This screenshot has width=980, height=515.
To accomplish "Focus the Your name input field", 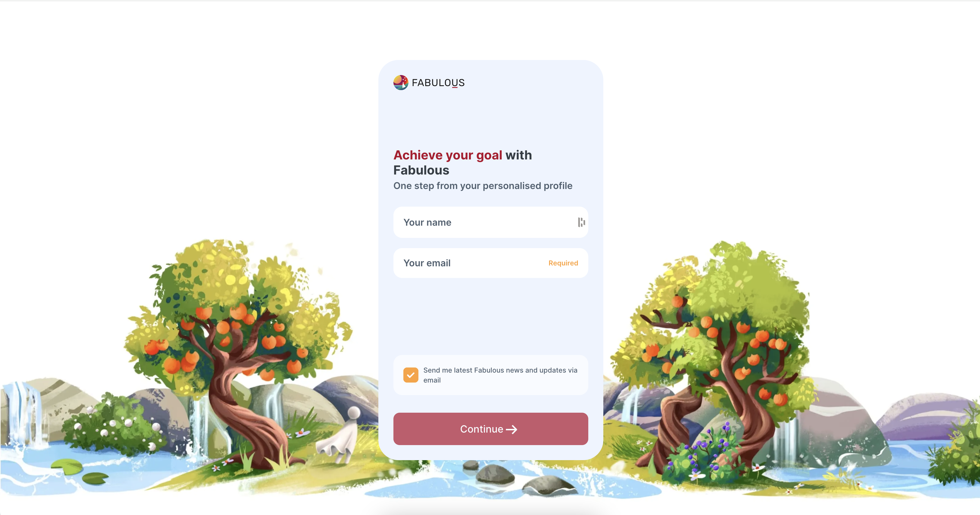I will point(490,222).
